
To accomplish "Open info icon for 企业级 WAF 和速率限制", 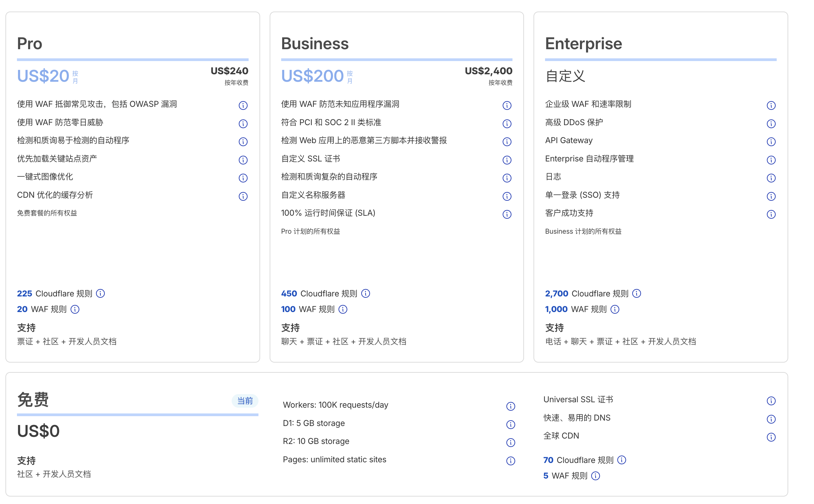I will click(771, 105).
